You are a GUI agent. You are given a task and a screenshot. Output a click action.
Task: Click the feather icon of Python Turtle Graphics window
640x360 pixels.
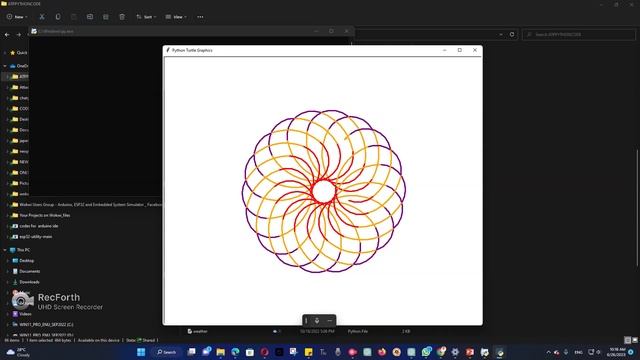coord(168,50)
